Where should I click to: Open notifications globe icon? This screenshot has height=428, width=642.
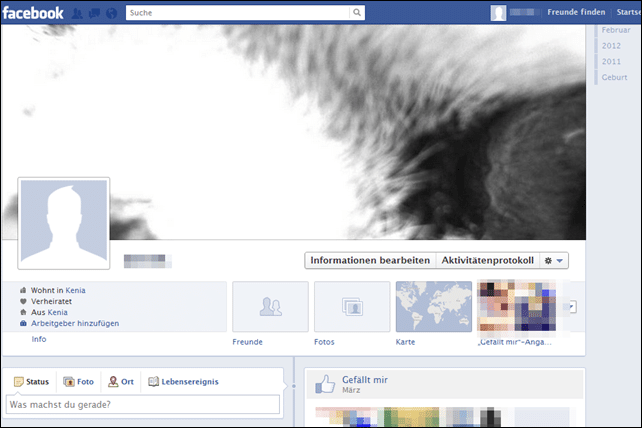[111, 14]
